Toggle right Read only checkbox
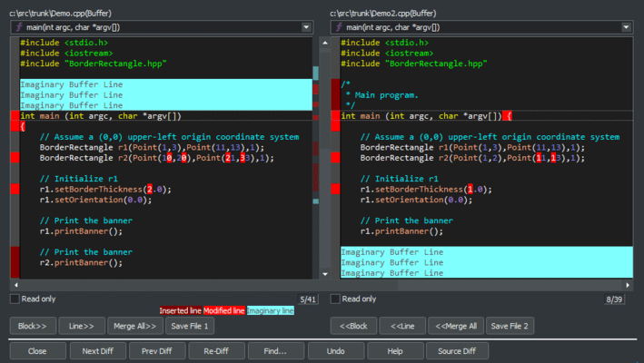Image resolution: width=644 pixels, height=363 pixels. 335,299
